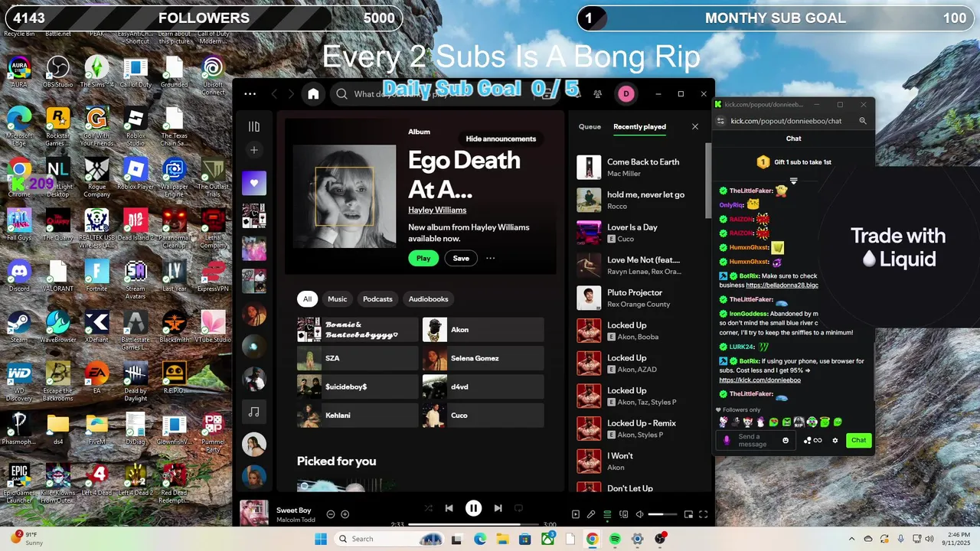Open SZA shortcut tile

358,358
